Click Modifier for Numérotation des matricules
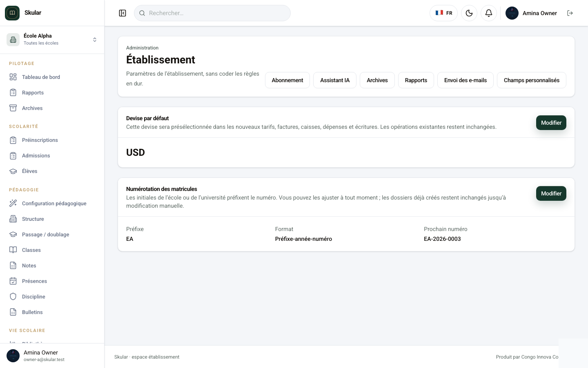 551,193
